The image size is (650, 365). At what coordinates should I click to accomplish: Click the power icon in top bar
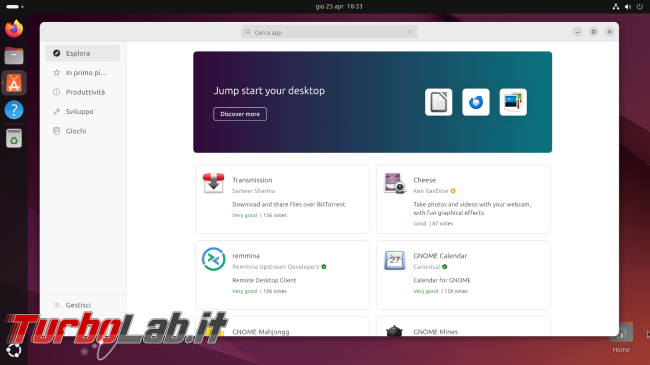(640, 6)
